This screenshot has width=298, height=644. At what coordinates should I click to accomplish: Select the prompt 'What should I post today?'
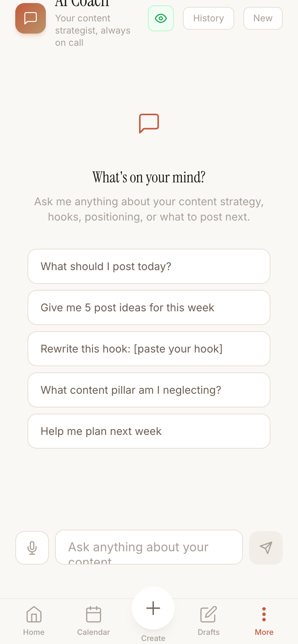[149, 266]
